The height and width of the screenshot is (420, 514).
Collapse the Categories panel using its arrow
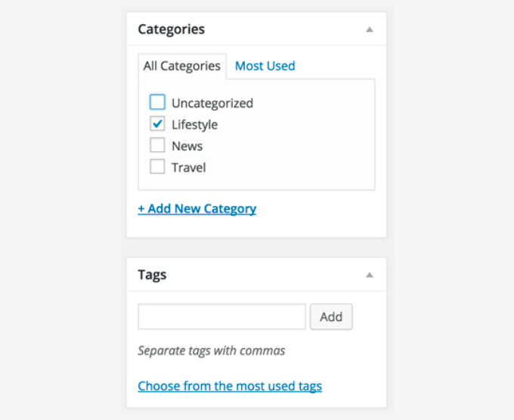pyautogui.click(x=369, y=29)
